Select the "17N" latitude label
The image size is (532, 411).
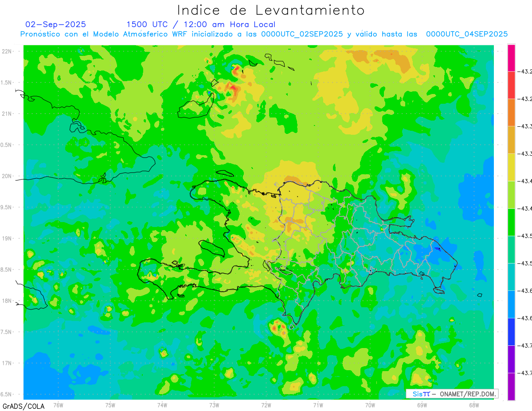coord(8,363)
